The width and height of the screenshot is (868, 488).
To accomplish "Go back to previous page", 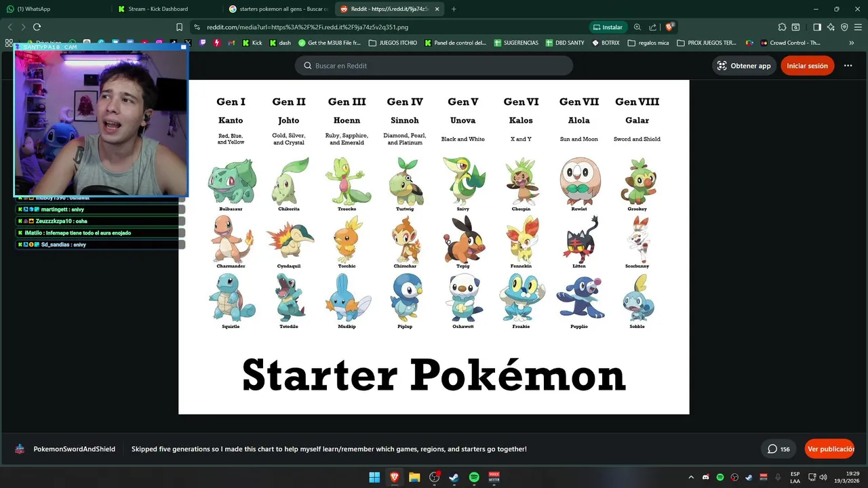I will 9,27.
